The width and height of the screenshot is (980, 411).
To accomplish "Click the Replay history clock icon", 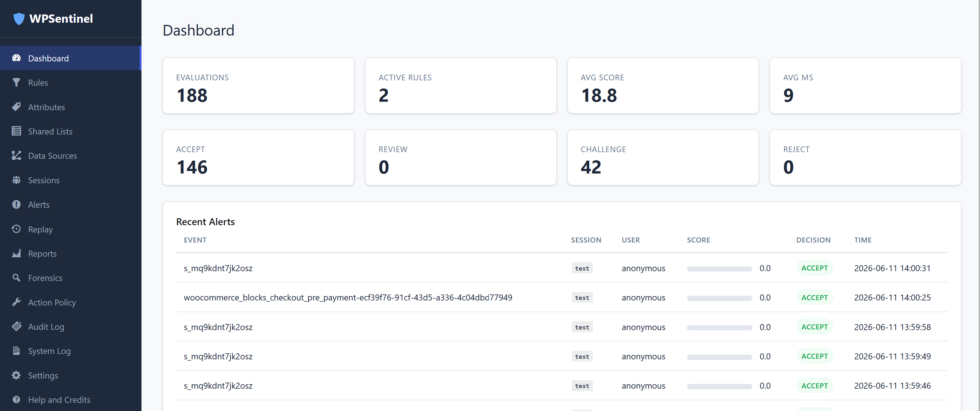I will (16, 229).
